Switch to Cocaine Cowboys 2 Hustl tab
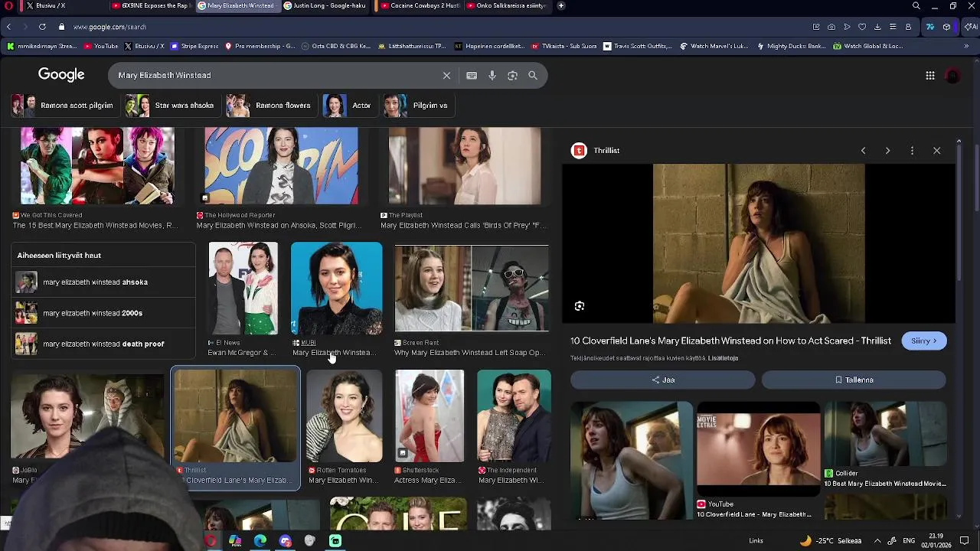The image size is (980, 551). tap(420, 5)
